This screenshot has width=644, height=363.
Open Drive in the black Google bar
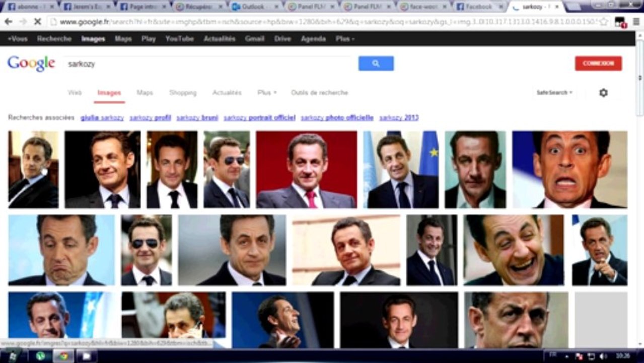[282, 39]
